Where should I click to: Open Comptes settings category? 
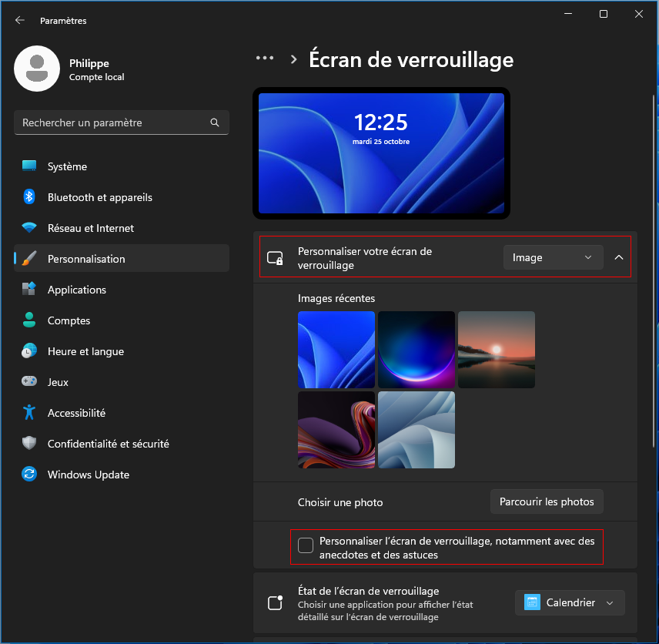(122, 320)
